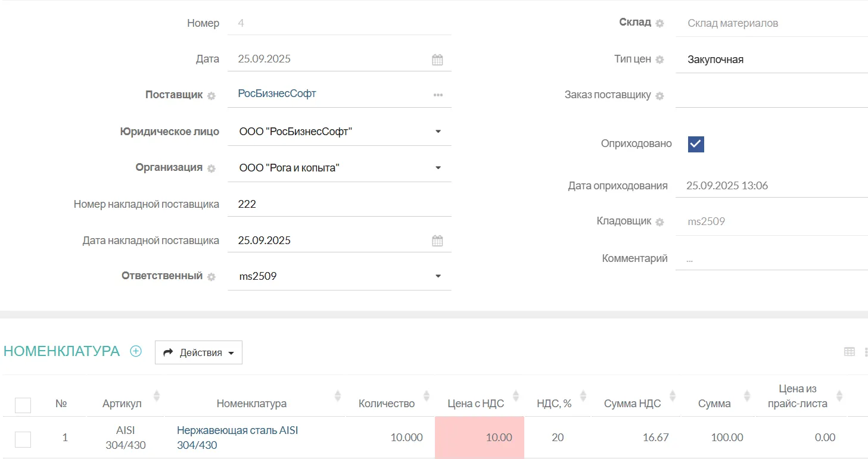The width and height of the screenshot is (868, 459).
Task: Open the Организация dropdown list
Action: (x=438, y=168)
